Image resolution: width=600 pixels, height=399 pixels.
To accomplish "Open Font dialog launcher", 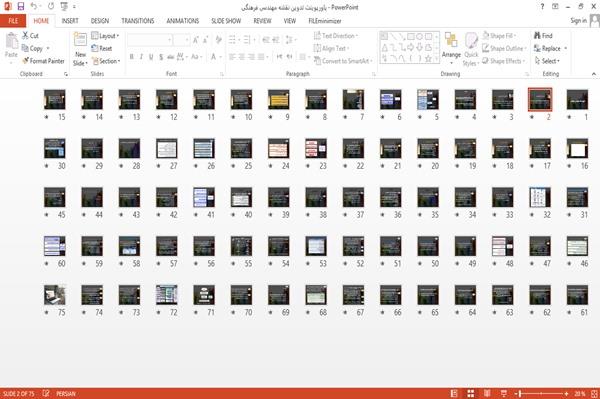I will (222, 74).
